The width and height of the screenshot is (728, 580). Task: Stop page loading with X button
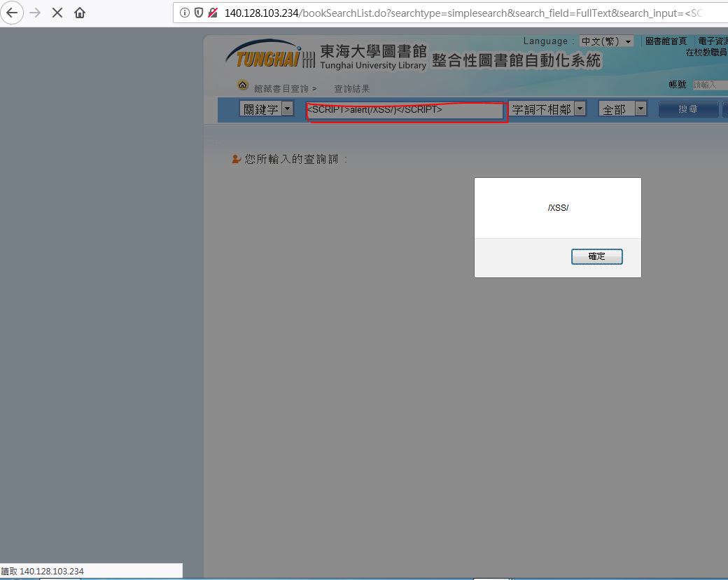[57, 13]
